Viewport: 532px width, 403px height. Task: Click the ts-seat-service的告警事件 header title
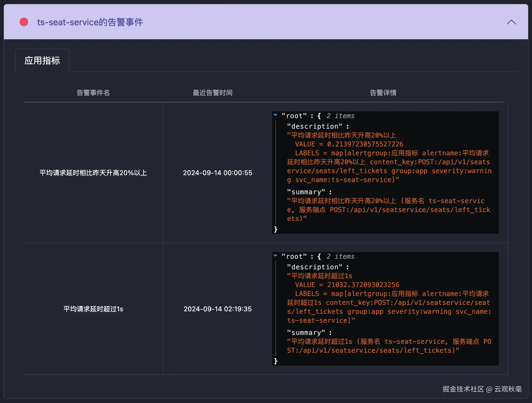(x=90, y=22)
